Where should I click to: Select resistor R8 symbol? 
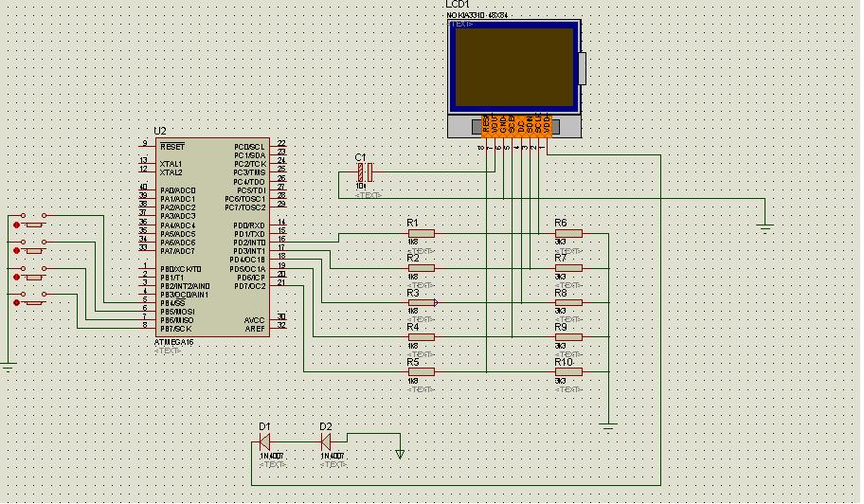[568, 302]
